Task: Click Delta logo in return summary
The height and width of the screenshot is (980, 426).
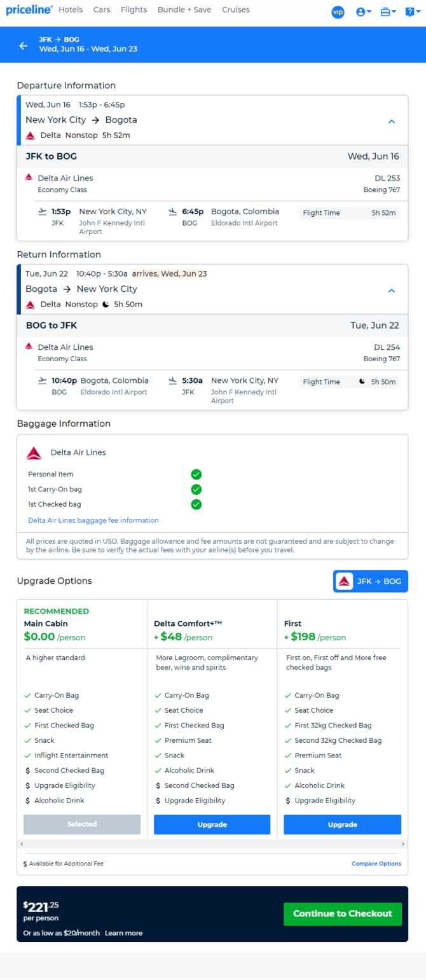Action: pyautogui.click(x=30, y=305)
